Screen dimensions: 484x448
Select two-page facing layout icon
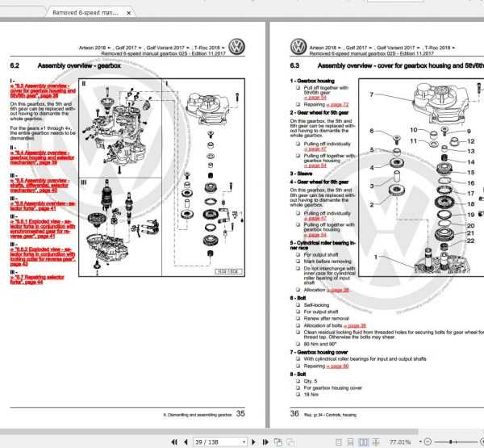tap(363, 442)
